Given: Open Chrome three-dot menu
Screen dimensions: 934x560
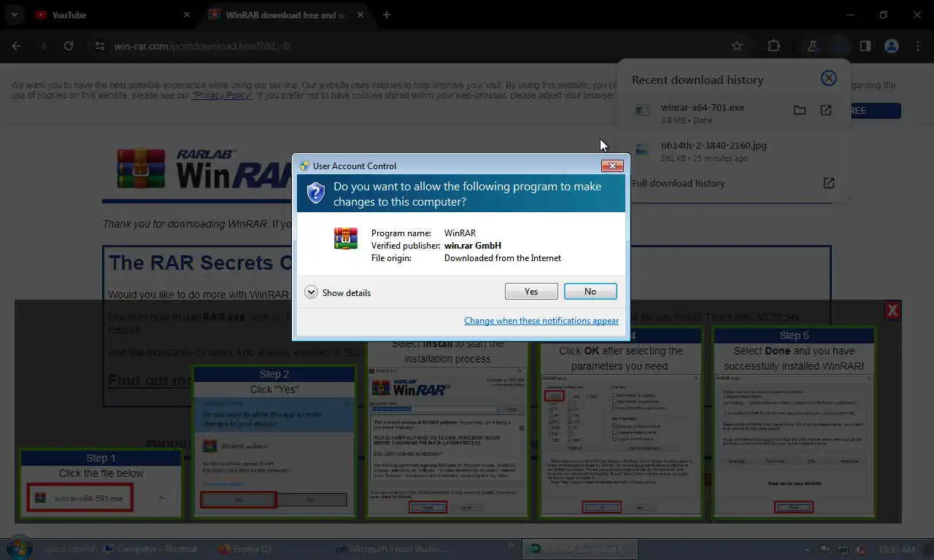Looking at the screenshot, I should point(917,46).
